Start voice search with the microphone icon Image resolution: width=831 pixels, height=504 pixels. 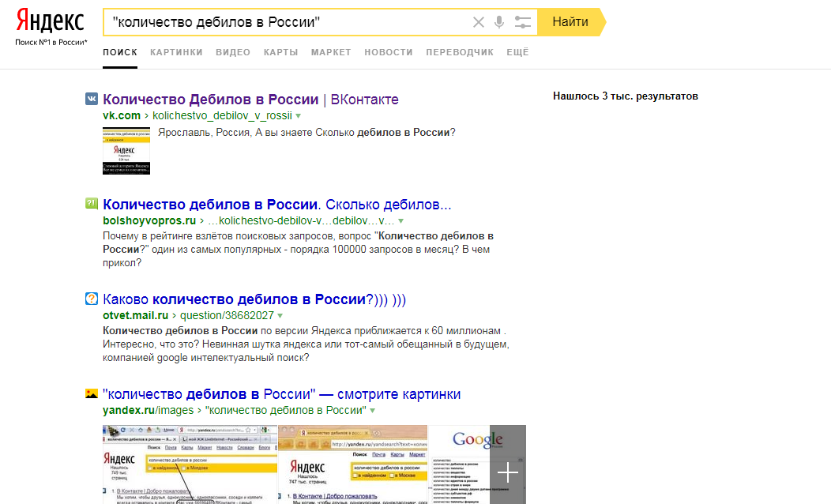coord(498,22)
